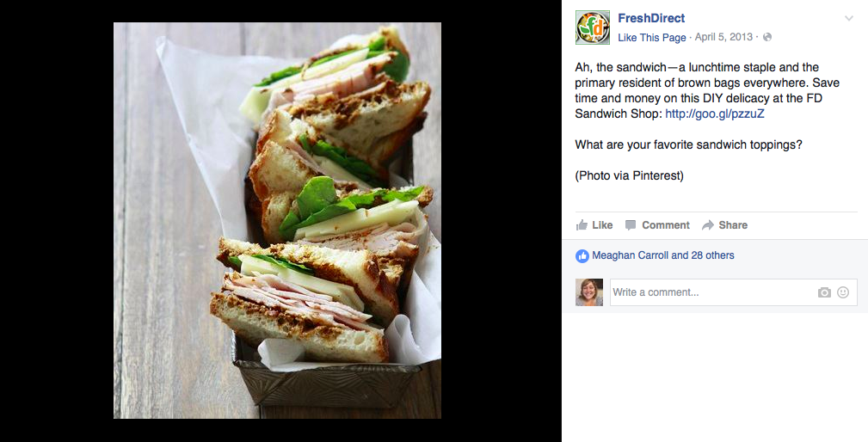This screenshot has width=868, height=442.
Task: Open the FreshDirect page name link
Action: [651, 18]
